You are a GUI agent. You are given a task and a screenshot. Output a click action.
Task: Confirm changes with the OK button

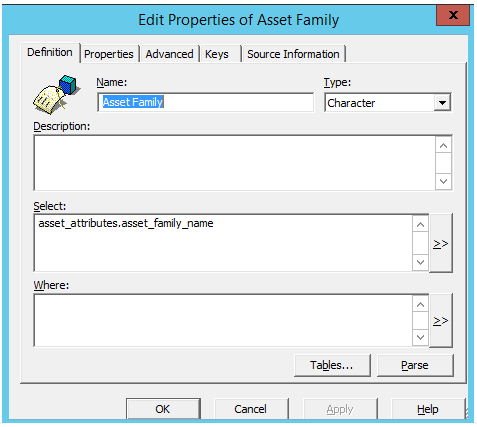[x=163, y=409]
